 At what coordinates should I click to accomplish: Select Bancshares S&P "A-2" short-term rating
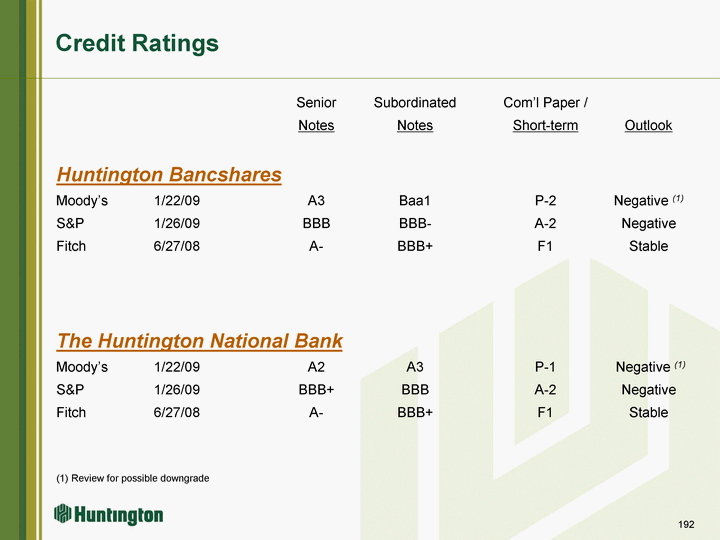tap(545, 223)
